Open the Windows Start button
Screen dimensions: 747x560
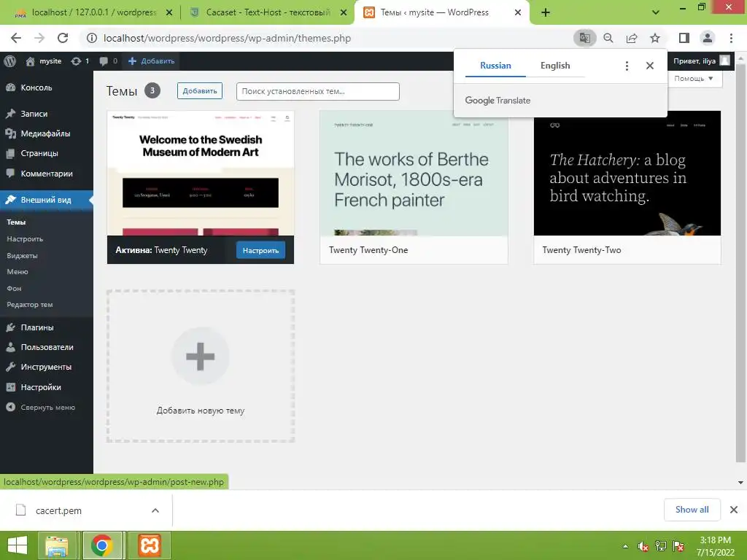(x=18, y=545)
